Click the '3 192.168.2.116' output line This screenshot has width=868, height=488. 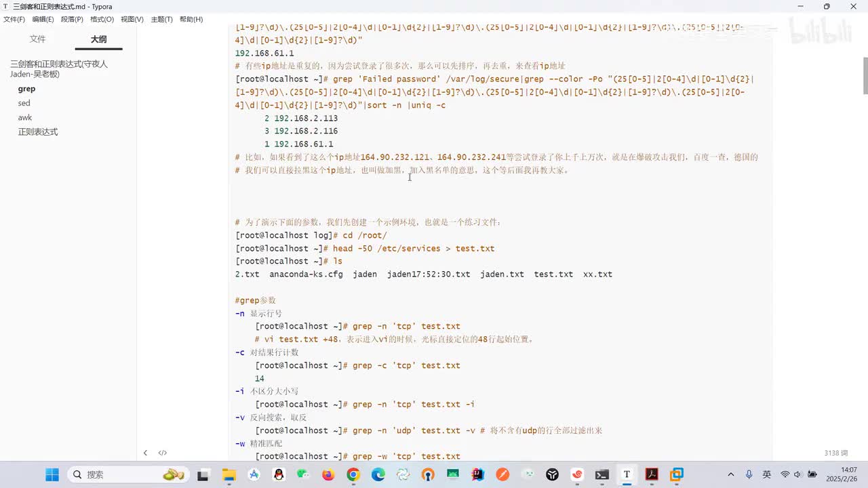[301, 131]
